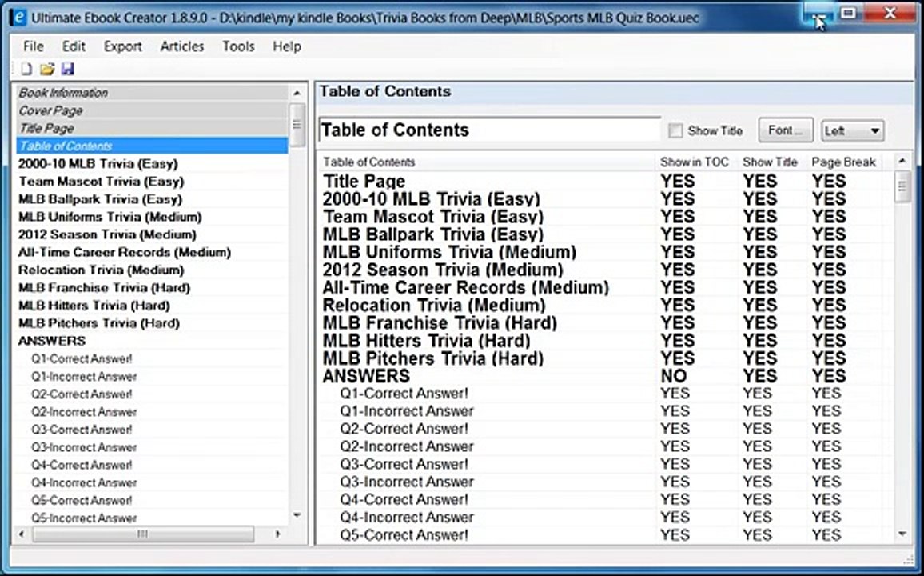Click the Font... button
This screenshot has width=924, height=576.
[786, 130]
